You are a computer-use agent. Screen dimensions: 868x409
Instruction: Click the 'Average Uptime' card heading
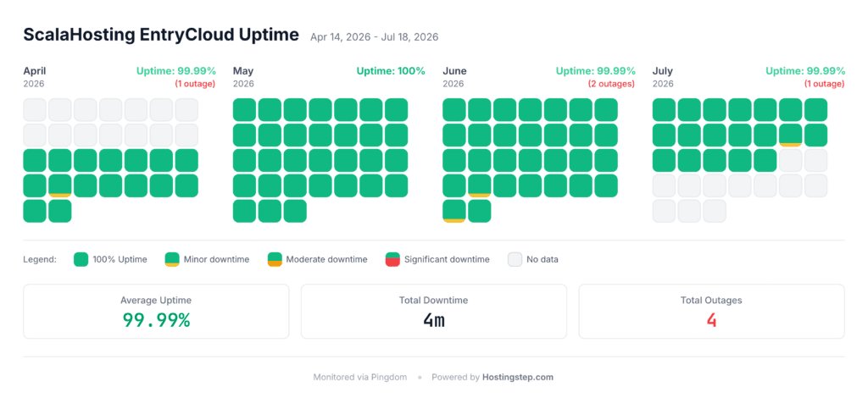tap(156, 301)
